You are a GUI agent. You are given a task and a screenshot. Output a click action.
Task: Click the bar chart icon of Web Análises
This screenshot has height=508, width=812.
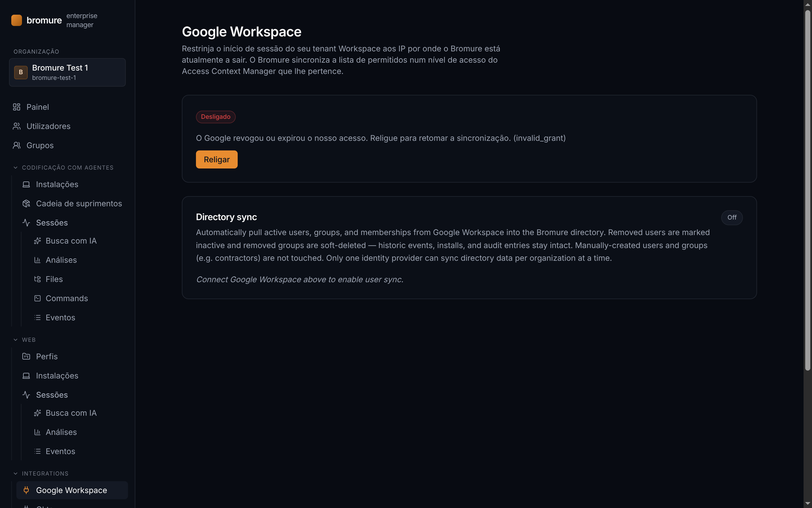tap(37, 432)
